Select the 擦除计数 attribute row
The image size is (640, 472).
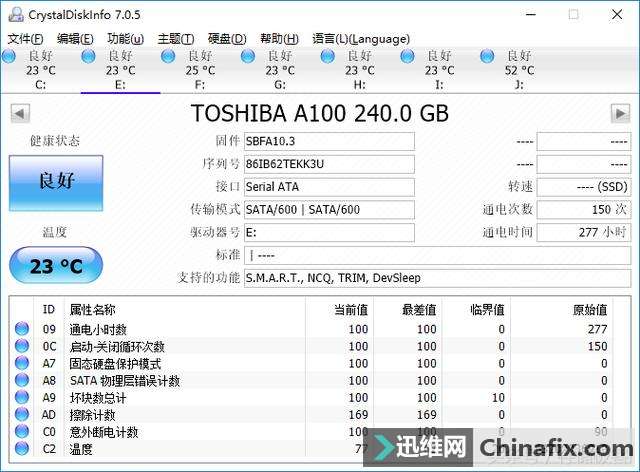(311, 414)
